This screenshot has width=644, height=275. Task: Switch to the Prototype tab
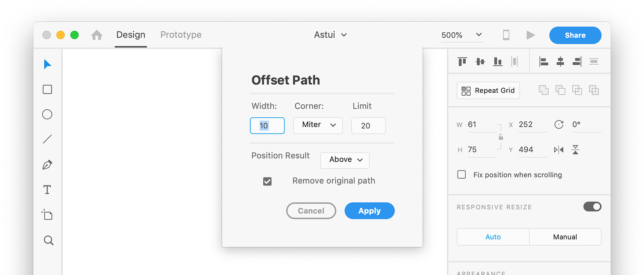click(181, 35)
